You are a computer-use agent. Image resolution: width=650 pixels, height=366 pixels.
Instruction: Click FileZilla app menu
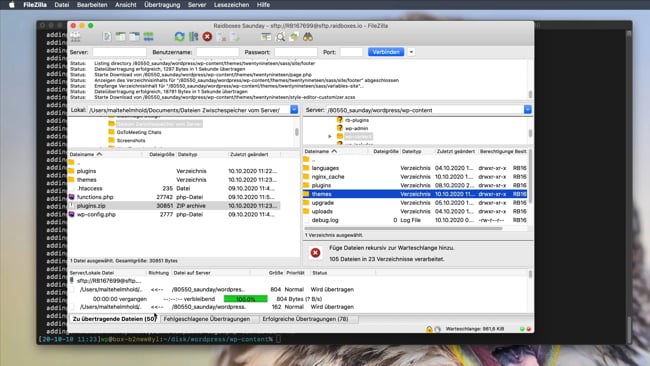tap(35, 5)
